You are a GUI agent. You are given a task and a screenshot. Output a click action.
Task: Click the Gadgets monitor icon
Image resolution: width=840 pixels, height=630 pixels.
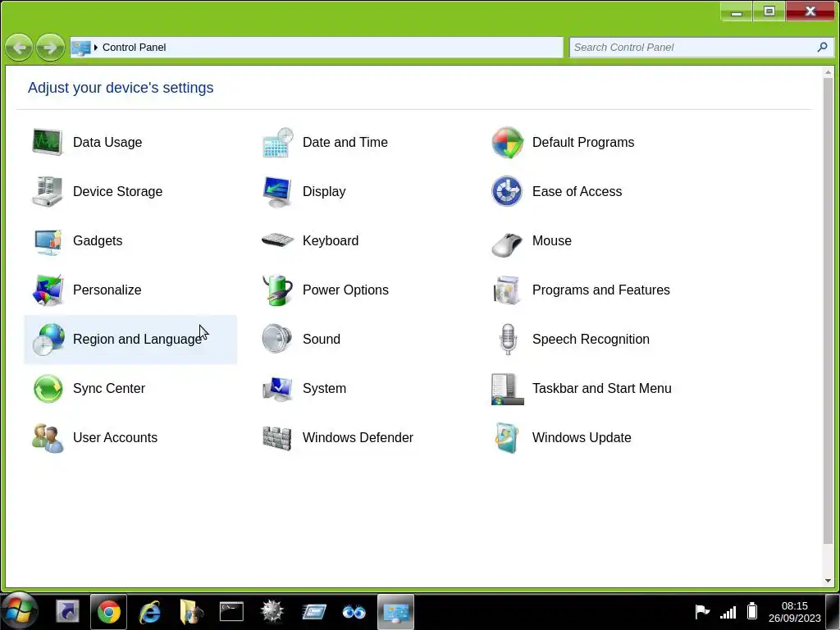pos(48,241)
